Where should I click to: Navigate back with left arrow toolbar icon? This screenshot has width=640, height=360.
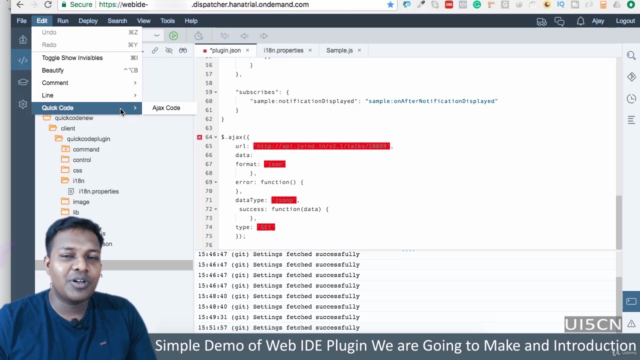(x=244, y=36)
